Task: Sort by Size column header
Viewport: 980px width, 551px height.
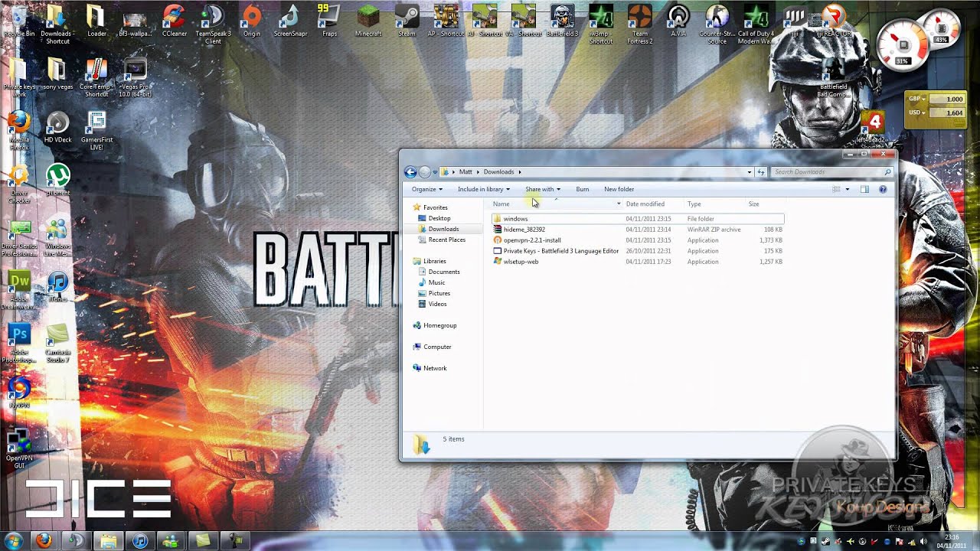Action: click(x=753, y=204)
